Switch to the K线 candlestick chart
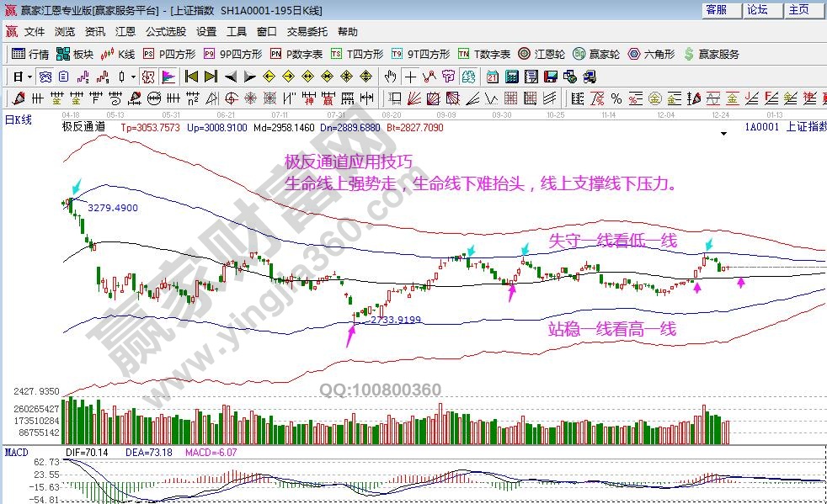Image resolution: width=827 pixels, height=504 pixels. pos(118,54)
